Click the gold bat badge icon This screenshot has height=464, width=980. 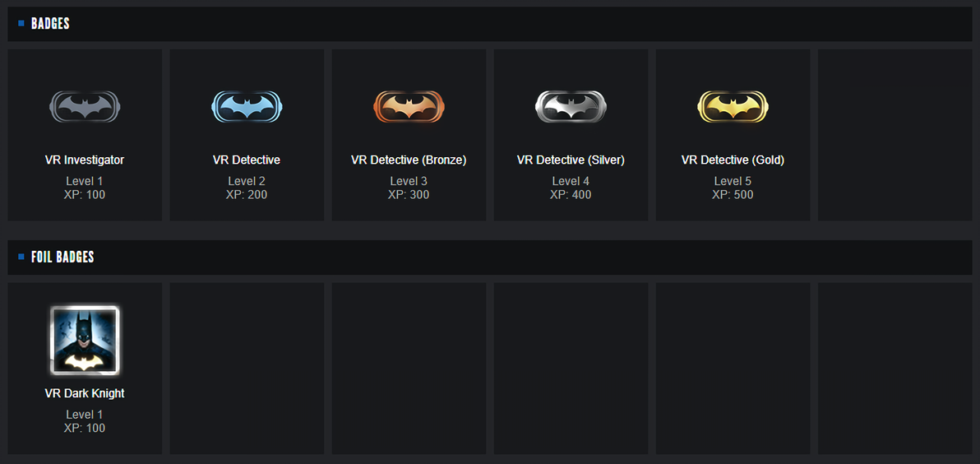click(733, 107)
